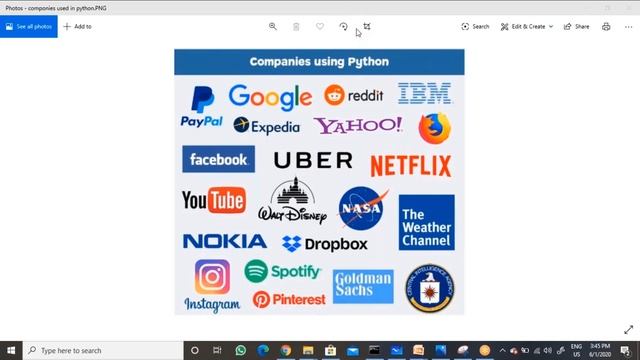Open Task View in the taskbar
This screenshot has height=360, width=640.
[x=217, y=351]
